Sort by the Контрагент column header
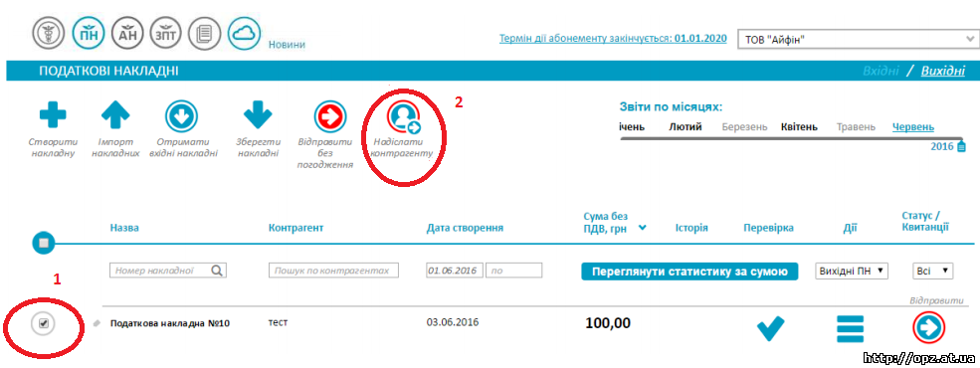Viewport: 980px width, 368px height. (295, 228)
